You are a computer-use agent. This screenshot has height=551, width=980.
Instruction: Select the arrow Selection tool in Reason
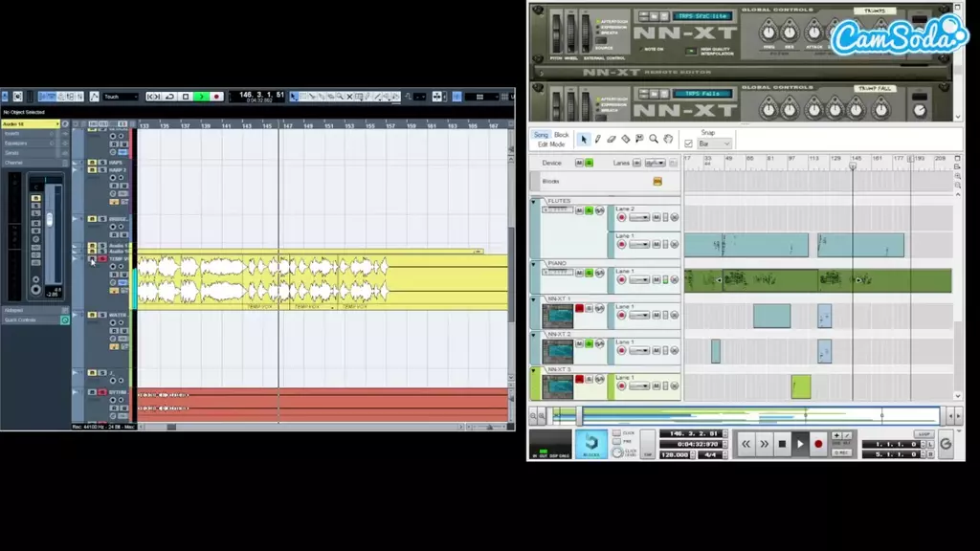[583, 140]
